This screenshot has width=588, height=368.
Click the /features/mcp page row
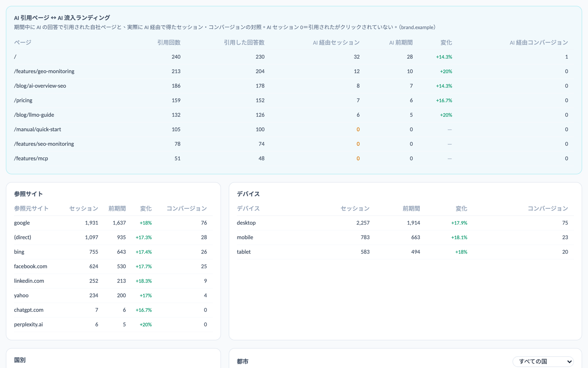tap(294, 159)
